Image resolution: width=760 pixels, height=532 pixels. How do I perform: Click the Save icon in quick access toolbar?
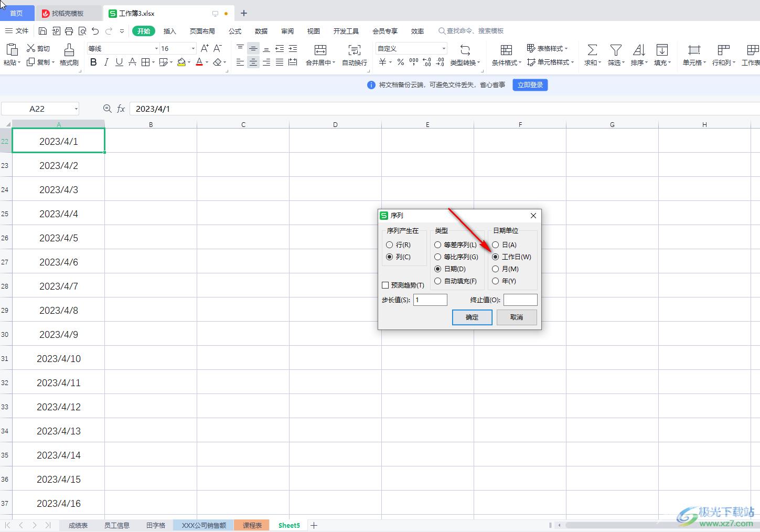pos(43,31)
